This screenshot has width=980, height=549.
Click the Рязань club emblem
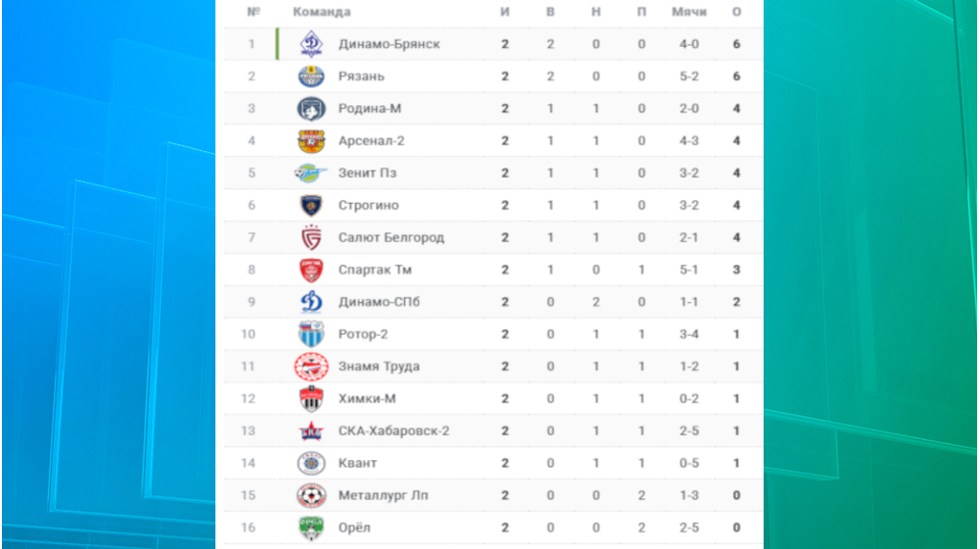coord(311,77)
